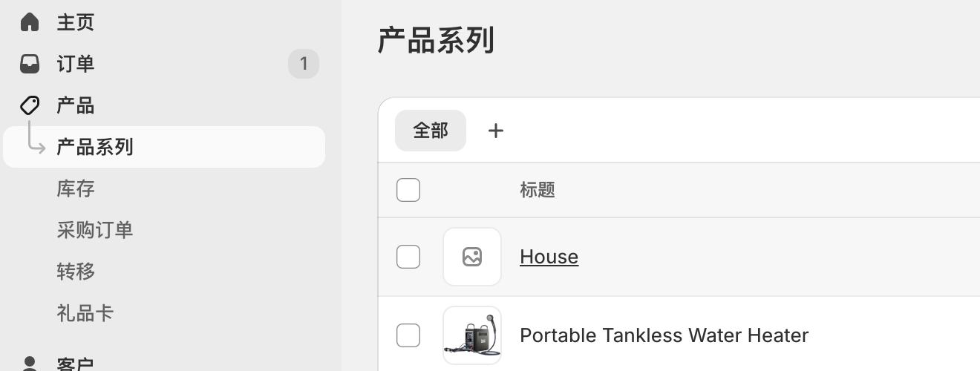Click the Orders inbox icon
Viewport: 980px width, 371px height.
[x=30, y=64]
